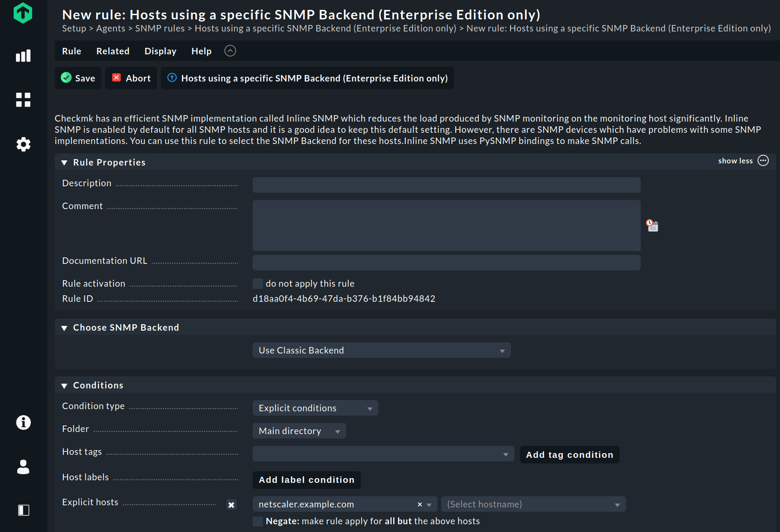Collapse the Choose SNMP Backend section
This screenshot has height=532, width=780.
[64, 328]
